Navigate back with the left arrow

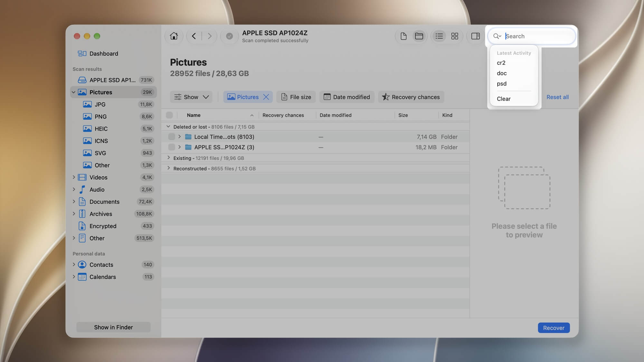[x=194, y=36]
